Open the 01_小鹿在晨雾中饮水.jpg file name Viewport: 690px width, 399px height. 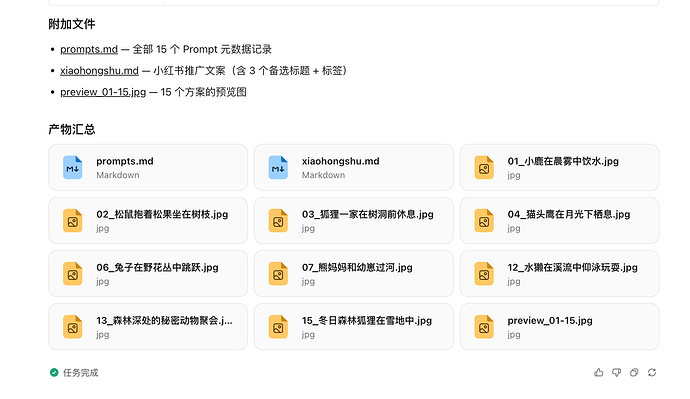coord(563,161)
